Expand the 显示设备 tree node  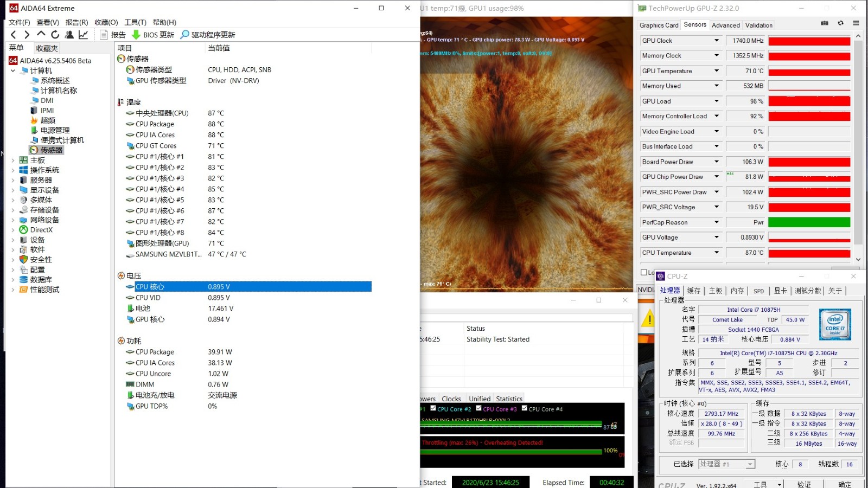[x=13, y=190]
